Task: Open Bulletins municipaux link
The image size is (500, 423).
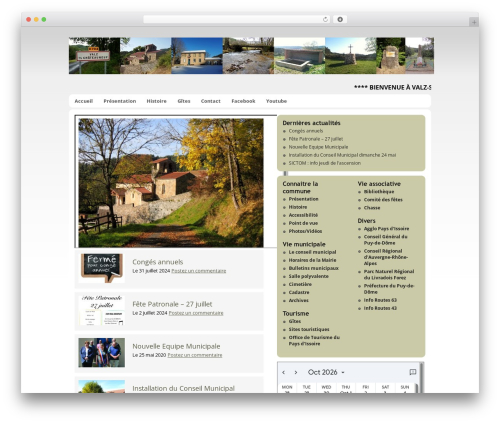Action: (313, 268)
